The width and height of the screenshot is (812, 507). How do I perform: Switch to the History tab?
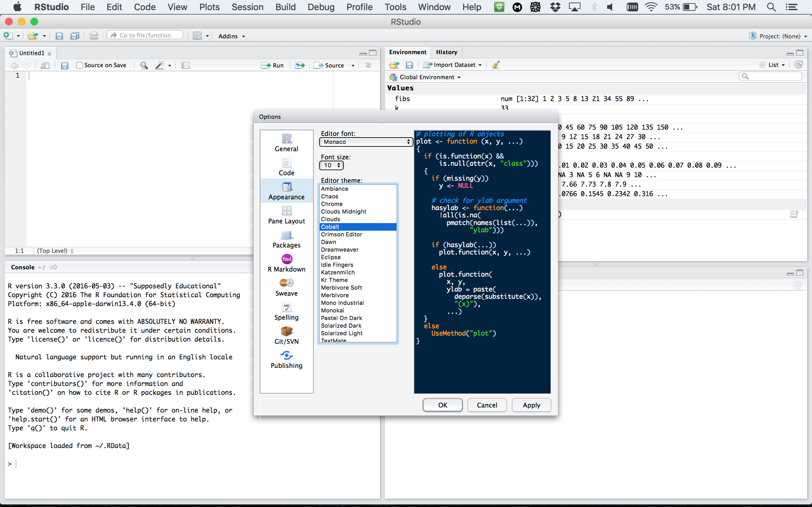(446, 52)
